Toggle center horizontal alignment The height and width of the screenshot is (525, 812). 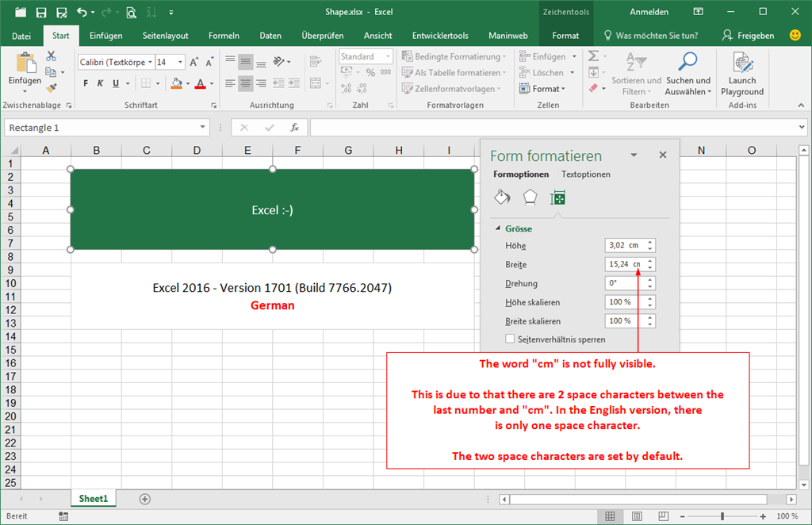[246, 82]
